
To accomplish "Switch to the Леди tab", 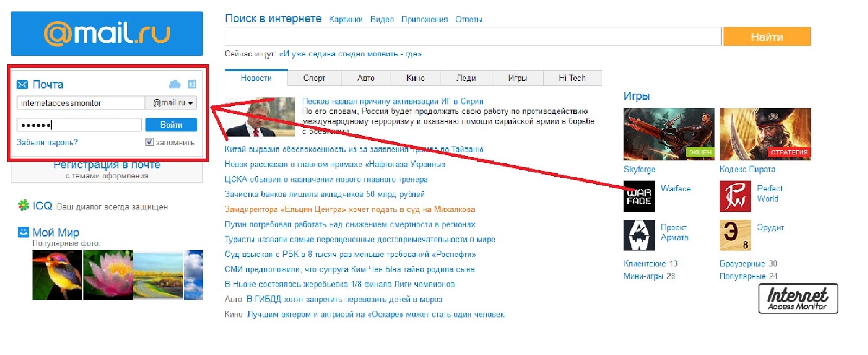I will (466, 78).
